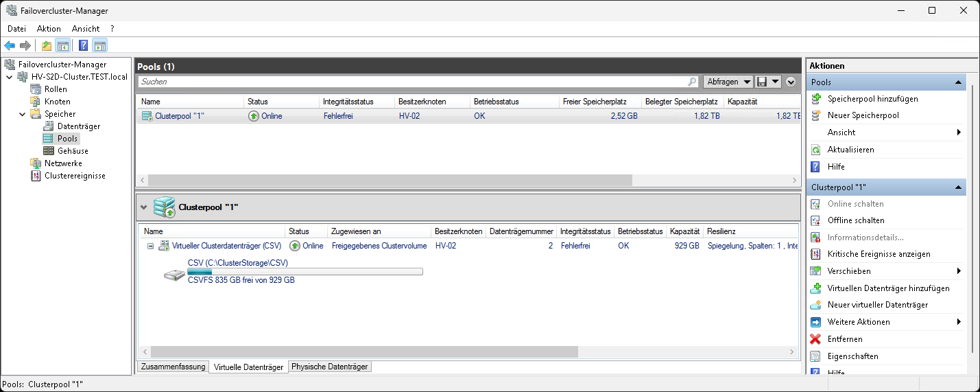Click the Neuer virtueller Datenträger icon
The width and height of the screenshot is (980, 392).
tap(816, 305)
